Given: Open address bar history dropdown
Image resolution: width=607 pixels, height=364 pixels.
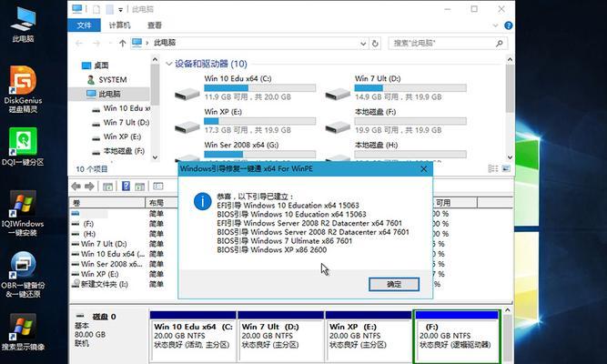Looking at the screenshot, I should tap(363, 44).
